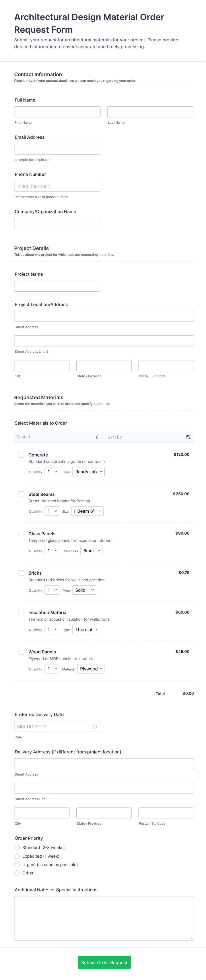
Task: Click the search magnifier icon in materials
Action: pos(97,437)
